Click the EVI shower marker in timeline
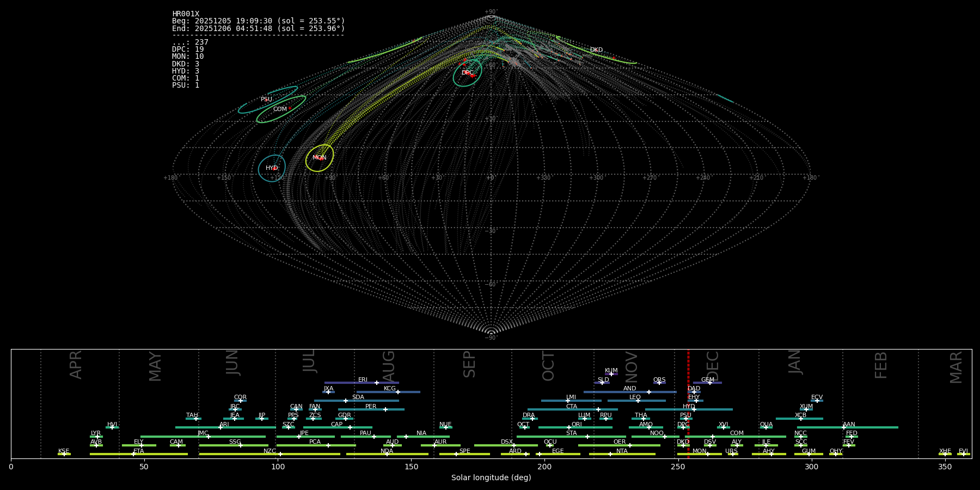980x490 pixels. click(963, 454)
